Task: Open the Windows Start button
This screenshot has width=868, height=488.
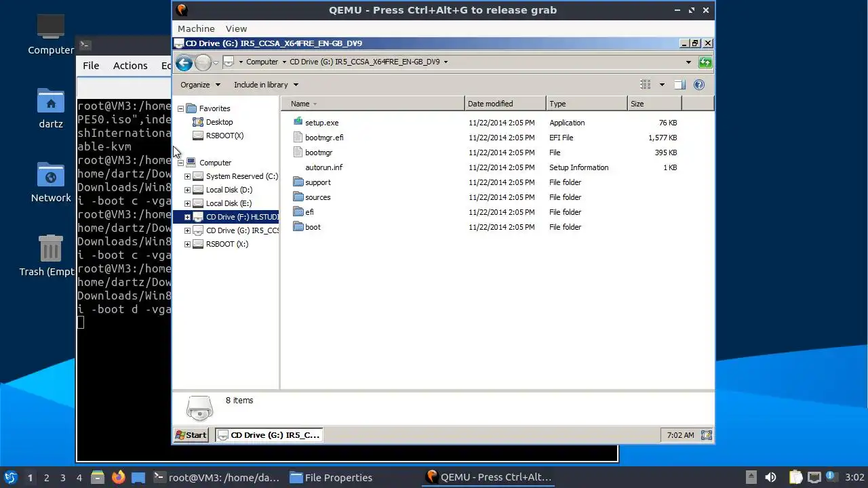Action: (x=191, y=435)
